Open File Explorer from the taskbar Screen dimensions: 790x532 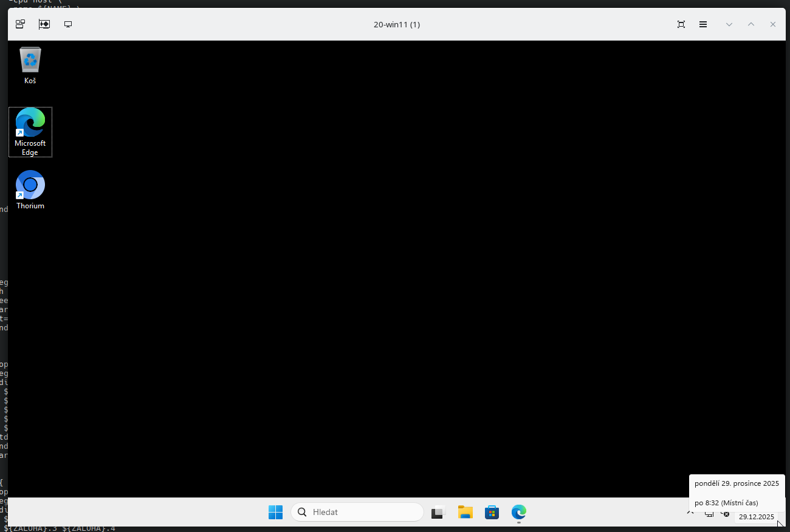pos(465,512)
